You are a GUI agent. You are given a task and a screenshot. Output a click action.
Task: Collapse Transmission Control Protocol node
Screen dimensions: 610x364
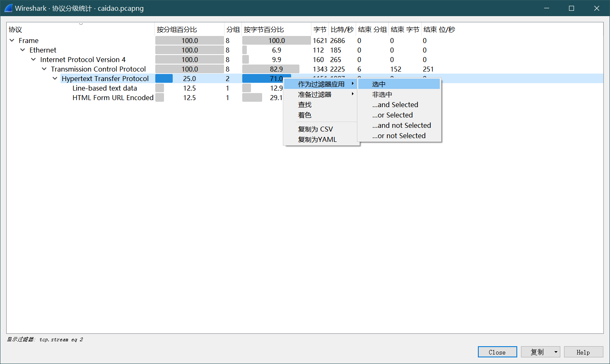point(44,69)
